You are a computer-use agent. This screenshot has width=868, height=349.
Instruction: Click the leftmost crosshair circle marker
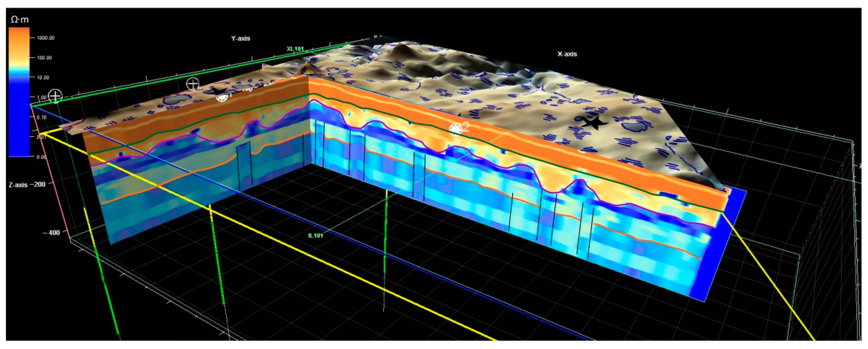click(x=55, y=96)
